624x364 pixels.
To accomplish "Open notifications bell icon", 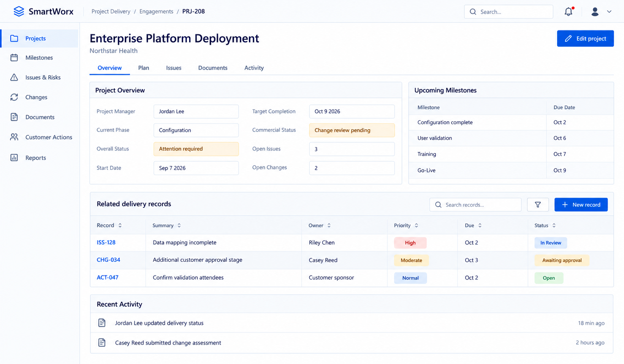I will point(569,11).
